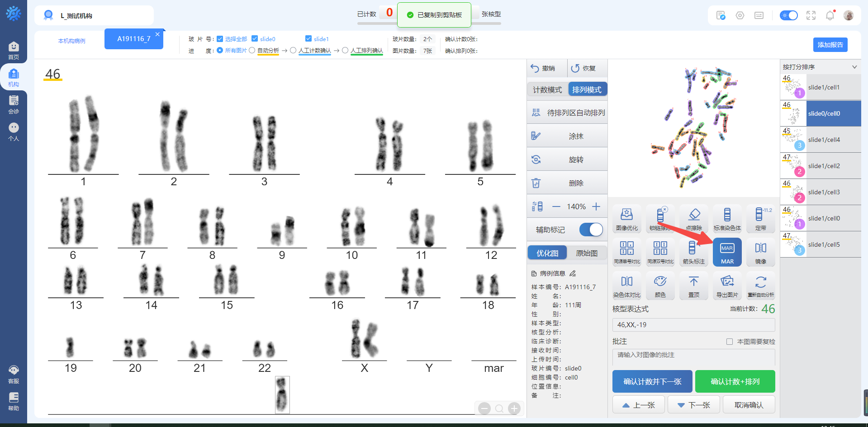
Task: Switch to 计数模式 counting mode tab
Action: [547, 90]
